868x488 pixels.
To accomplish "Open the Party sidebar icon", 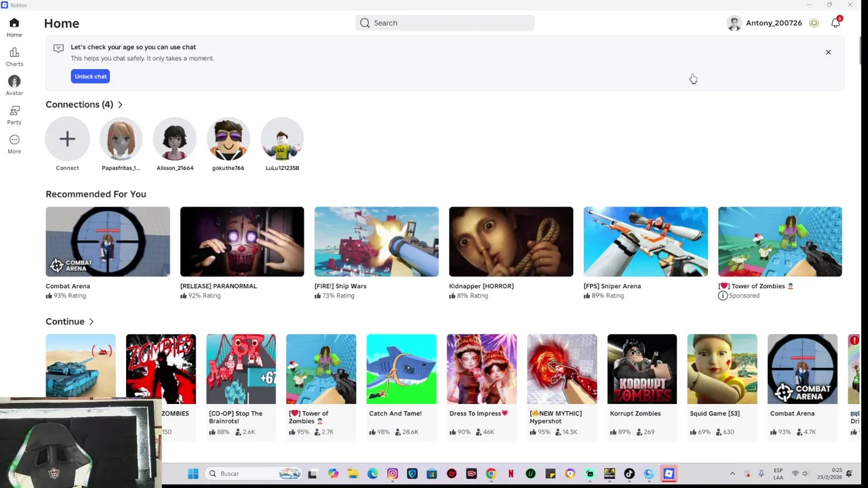I will pyautogui.click(x=14, y=110).
